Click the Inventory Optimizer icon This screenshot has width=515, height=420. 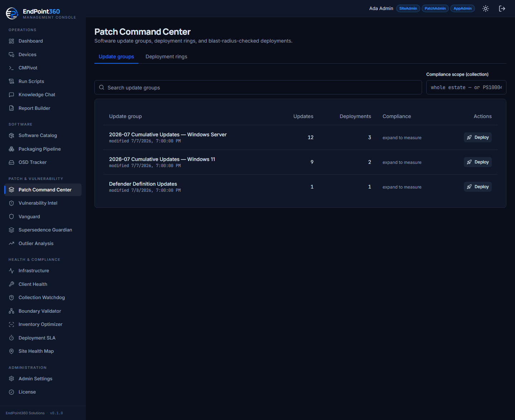tap(11, 324)
